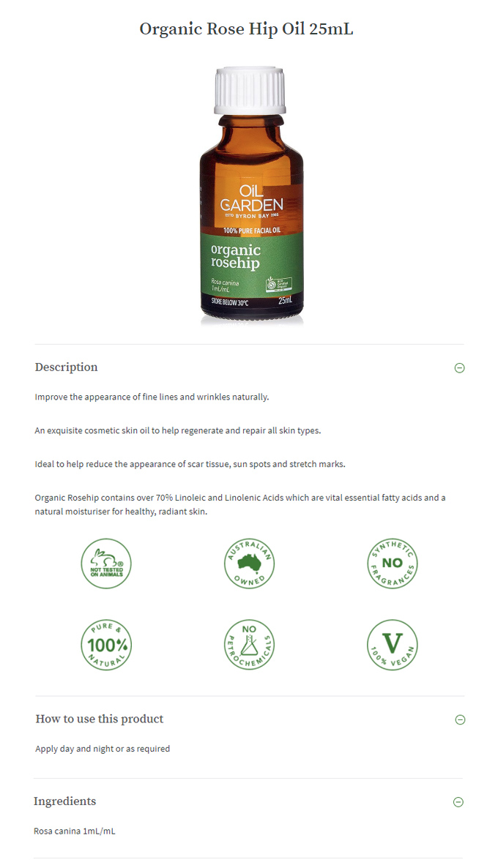Click the No Synthetic Fragrances badge
The height and width of the screenshot is (868, 498).
[393, 564]
